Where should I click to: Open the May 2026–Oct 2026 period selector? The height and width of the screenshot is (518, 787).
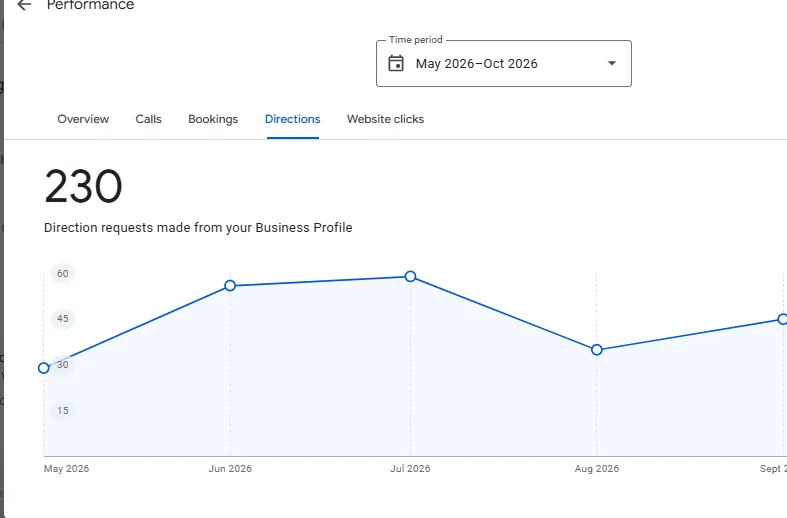pos(503,63)
